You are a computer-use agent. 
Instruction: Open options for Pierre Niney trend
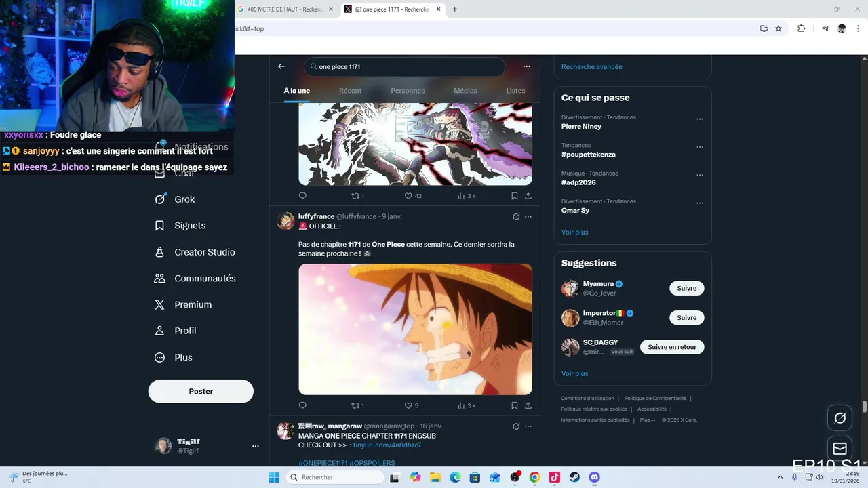click(x=700, y=119)
